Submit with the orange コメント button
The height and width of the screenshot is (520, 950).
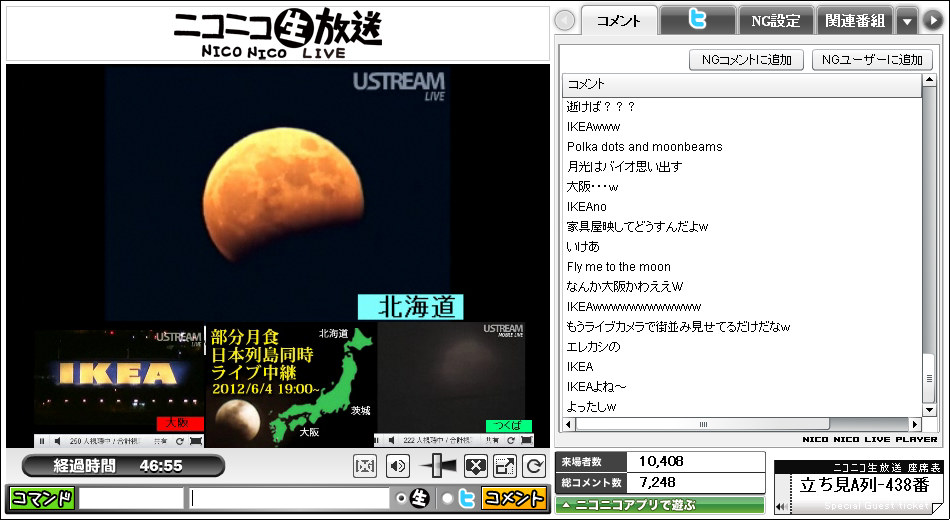point(514,498)
